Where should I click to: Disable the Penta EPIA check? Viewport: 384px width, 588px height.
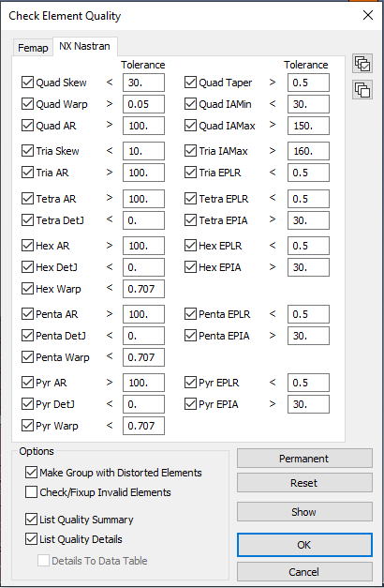tap(190, 336)
